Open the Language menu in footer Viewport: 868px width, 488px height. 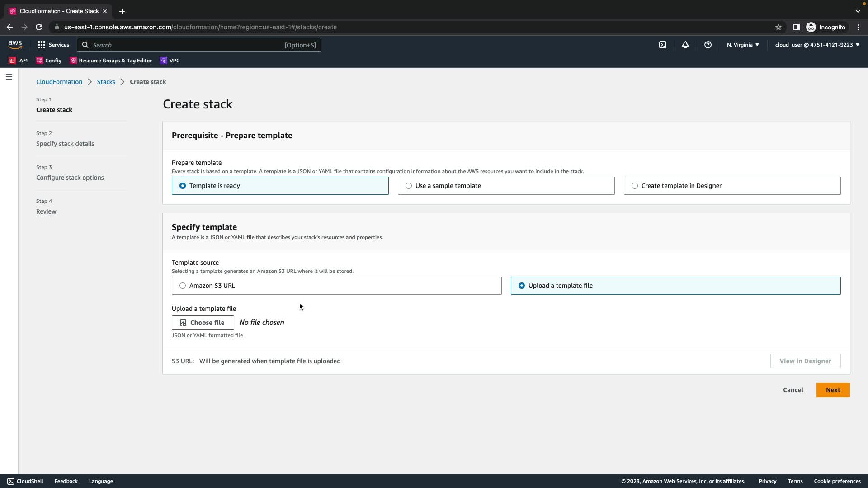click(101, 481)
